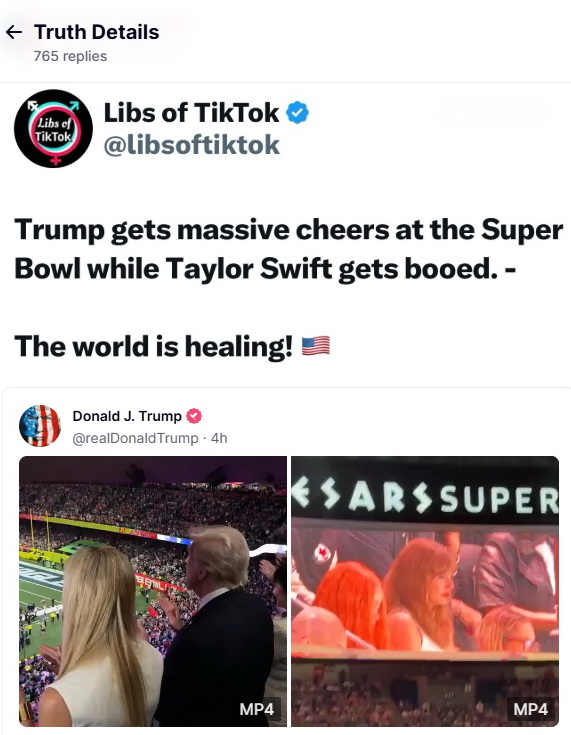
Task: Open Libs of TikTok display name
Action: (x=191, y=112)
